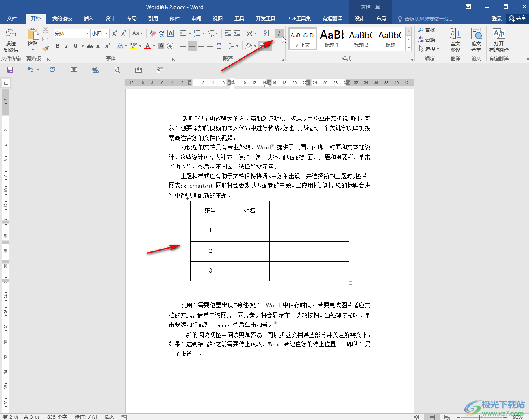
Task: Switch to the 开发工具 tab
Action: pos(265,19)
